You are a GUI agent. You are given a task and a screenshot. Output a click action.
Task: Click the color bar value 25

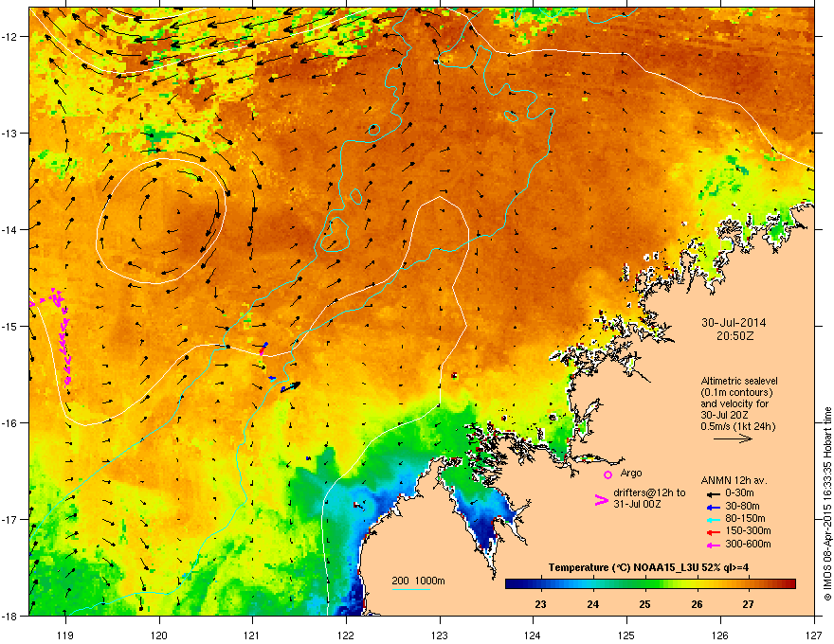point(644,604)
